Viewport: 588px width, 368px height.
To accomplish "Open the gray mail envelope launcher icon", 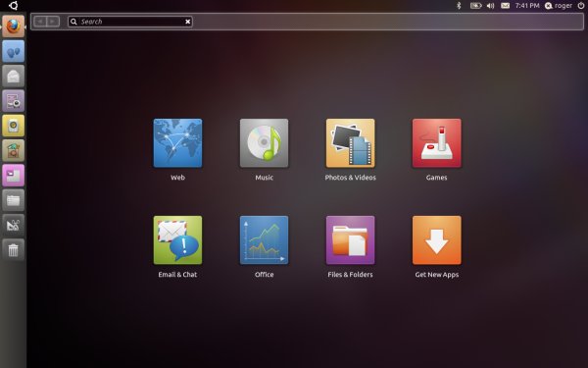I will pos(13,76).
